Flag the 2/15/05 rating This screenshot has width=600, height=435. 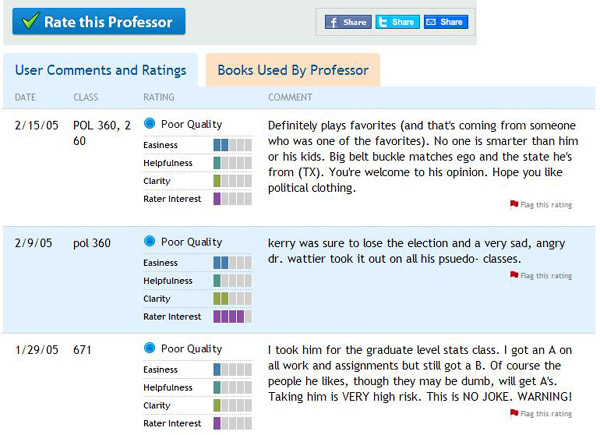click(545, 204)
